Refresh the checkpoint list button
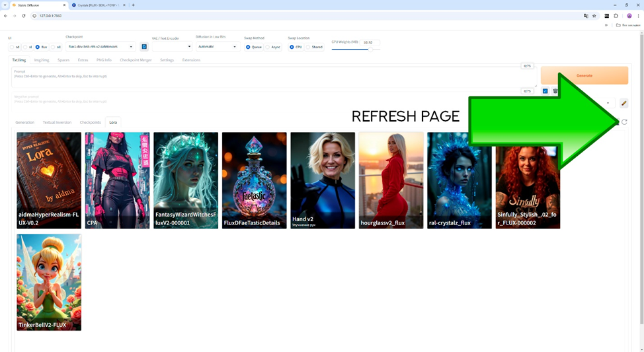The image size is (644, 352). 144,47
